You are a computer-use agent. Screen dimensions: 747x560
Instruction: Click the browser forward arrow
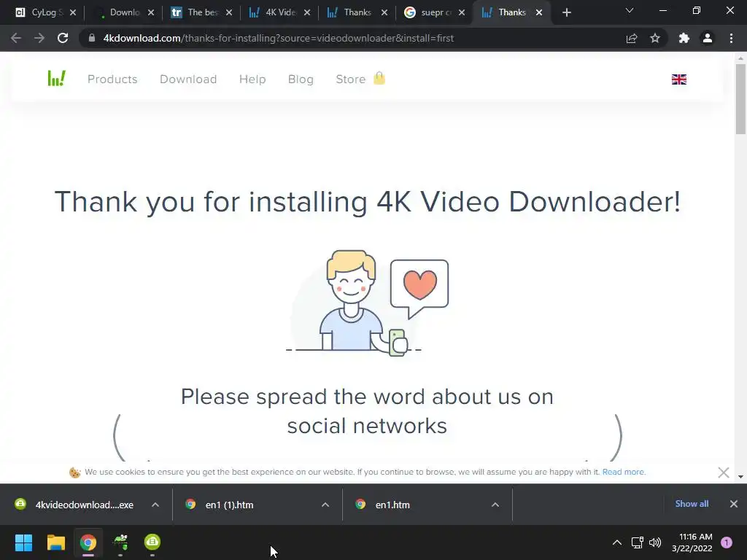tap(39, 38)
